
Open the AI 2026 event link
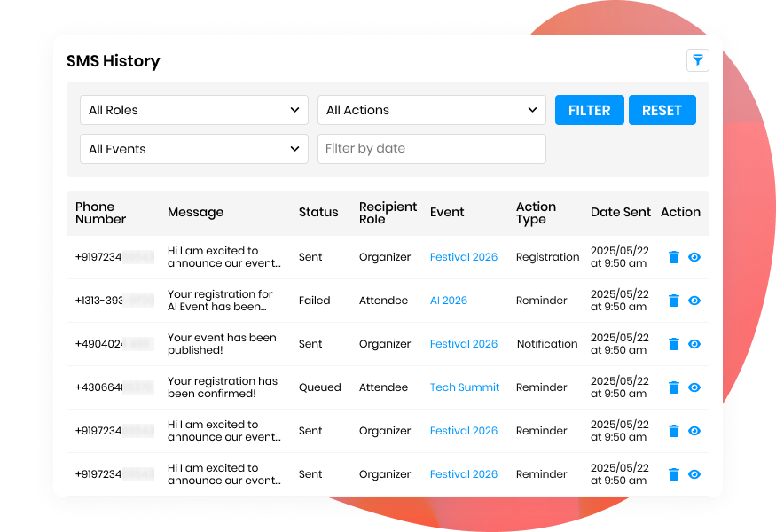pos(448,300)
